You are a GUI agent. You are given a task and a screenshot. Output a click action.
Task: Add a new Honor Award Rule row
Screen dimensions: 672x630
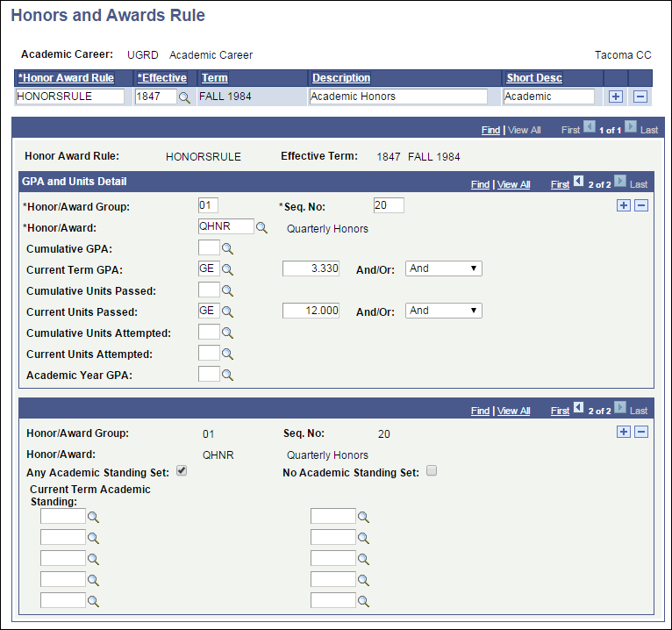click(x=616, y=97)
